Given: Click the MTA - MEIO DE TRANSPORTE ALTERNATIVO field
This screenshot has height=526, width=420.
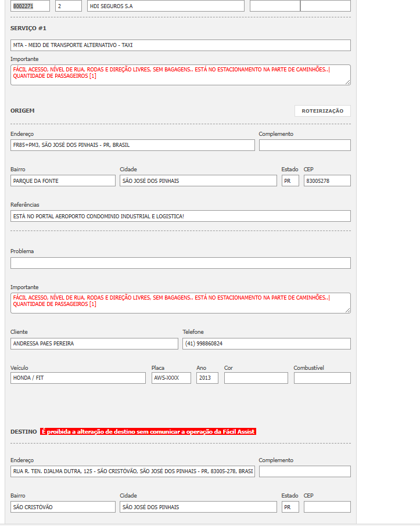Looking at the screenshot, I should (181, 45).
